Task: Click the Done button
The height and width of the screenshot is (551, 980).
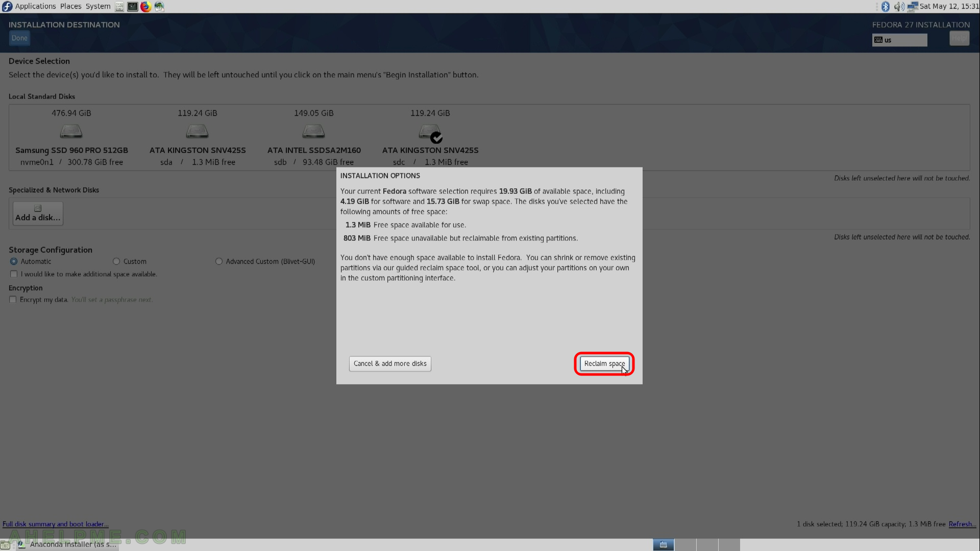Action: (19, 38)
